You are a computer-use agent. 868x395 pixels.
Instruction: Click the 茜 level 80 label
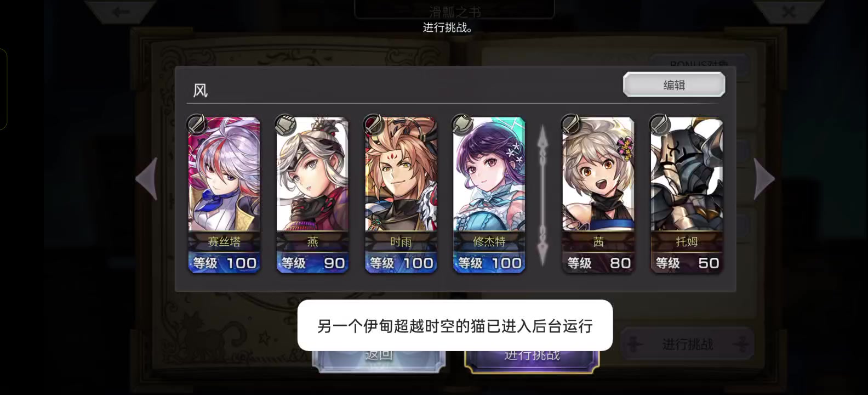point(598,263)
